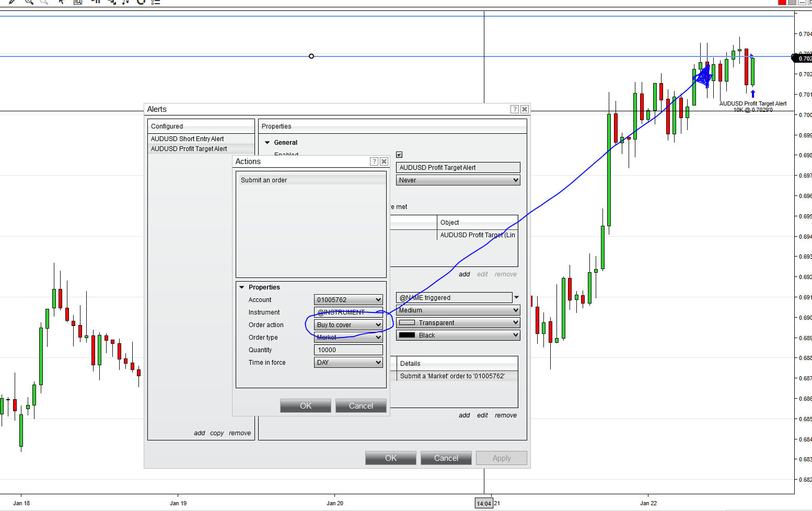The image size is (812, 511).
Task: Click the current price marker on price axis
Action: click(x=803, y=58)
